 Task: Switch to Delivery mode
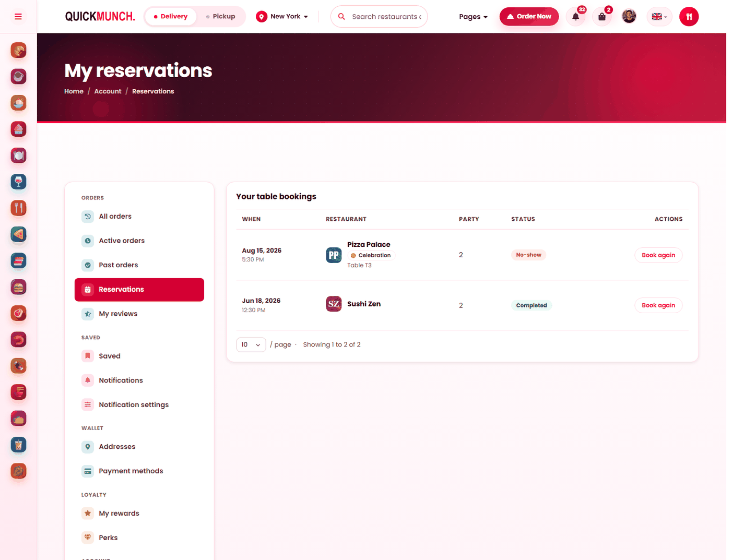[170, 17]
